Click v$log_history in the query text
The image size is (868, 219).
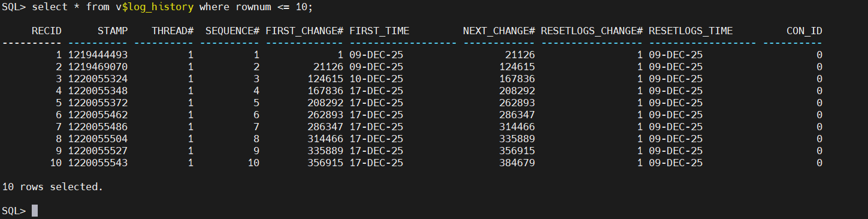[x=158, y=7]
